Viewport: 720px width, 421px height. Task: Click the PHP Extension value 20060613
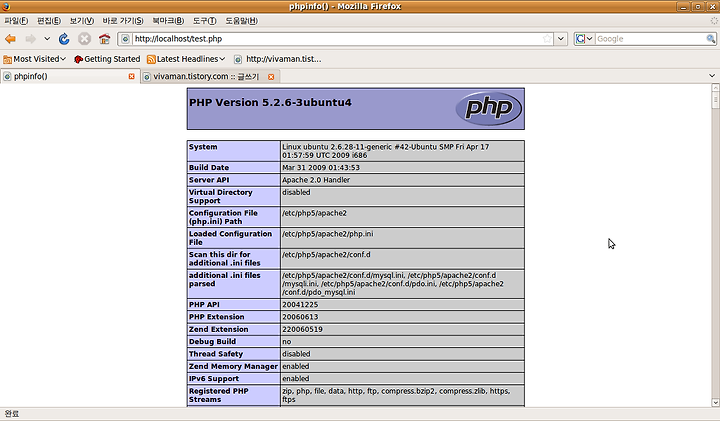pos(300,317)
